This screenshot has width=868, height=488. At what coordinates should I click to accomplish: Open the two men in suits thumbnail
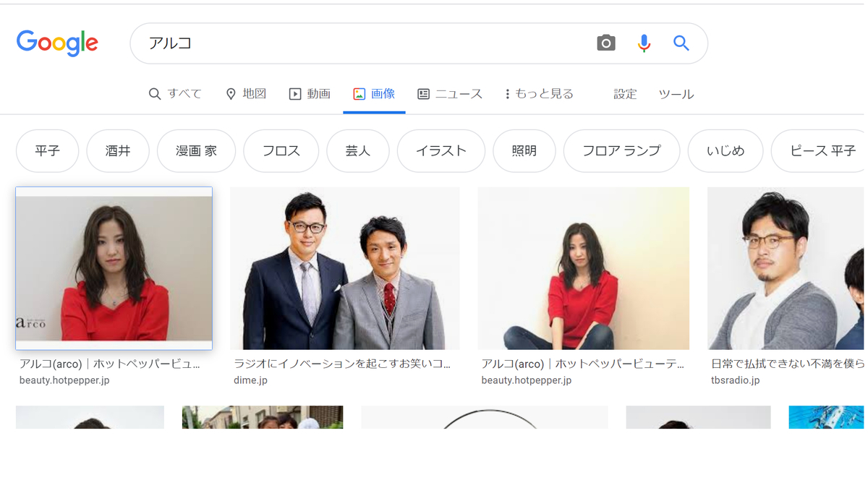click(x=345, y=268)
